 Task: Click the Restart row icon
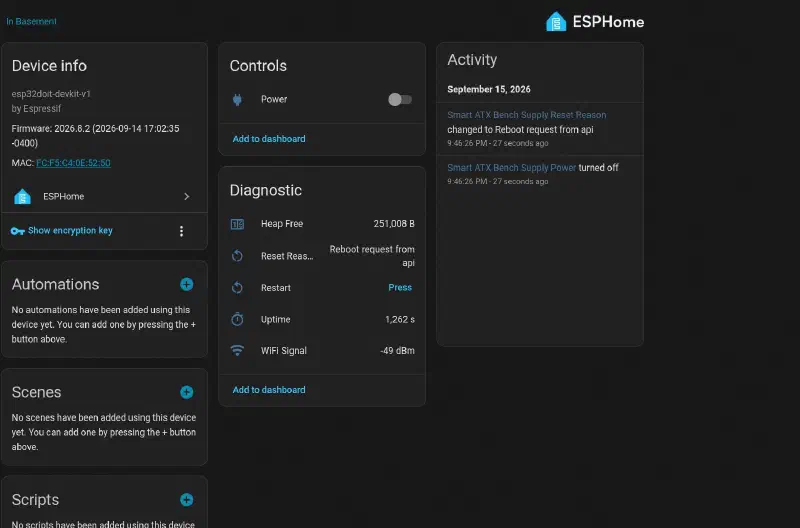pos(237,288)
